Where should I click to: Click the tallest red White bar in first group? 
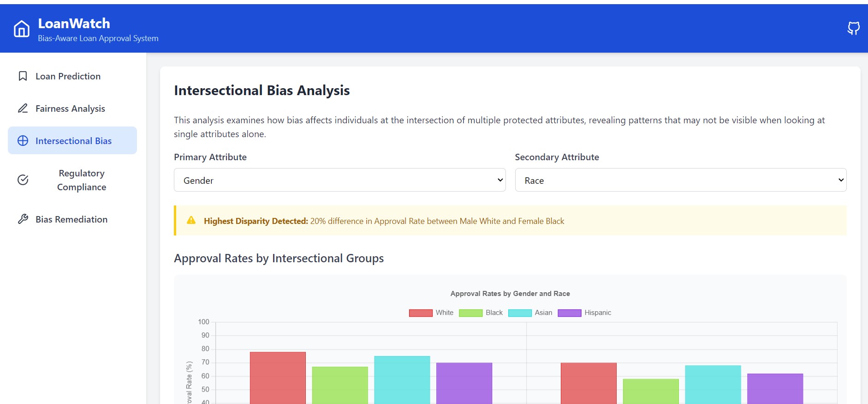tap(278, 378)
